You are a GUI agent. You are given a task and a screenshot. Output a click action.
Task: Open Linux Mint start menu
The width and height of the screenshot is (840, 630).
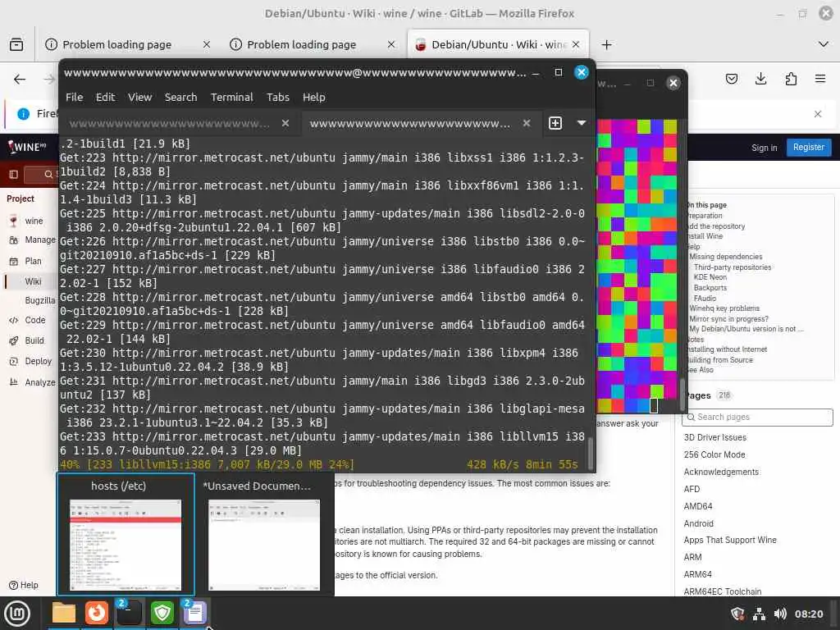(x=17, y=614)
